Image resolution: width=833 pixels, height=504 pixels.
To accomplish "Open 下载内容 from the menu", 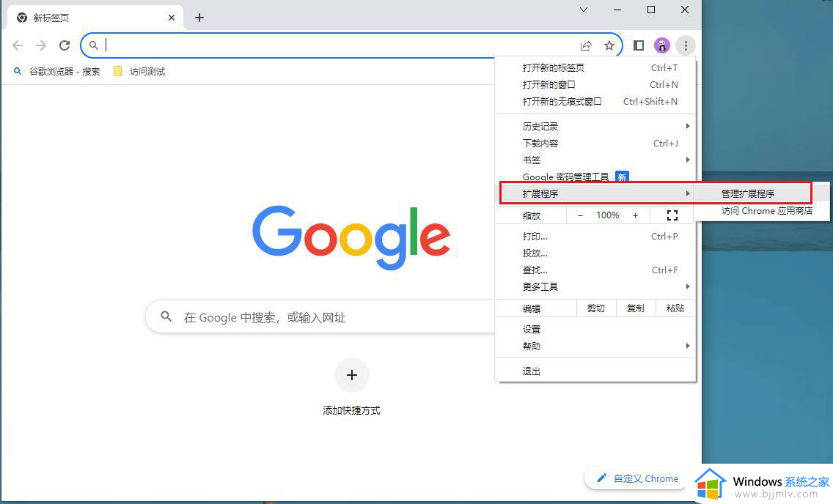I will 595,144.
